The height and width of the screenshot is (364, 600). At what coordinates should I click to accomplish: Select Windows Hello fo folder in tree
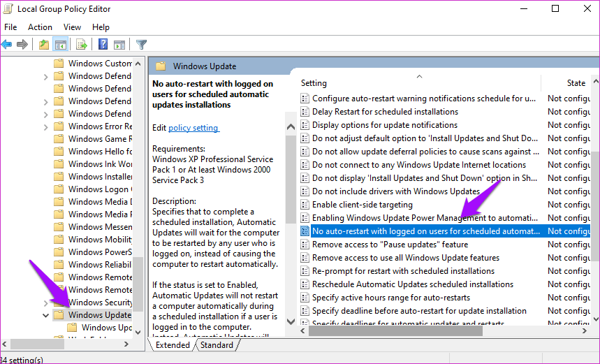click(100, 152)
